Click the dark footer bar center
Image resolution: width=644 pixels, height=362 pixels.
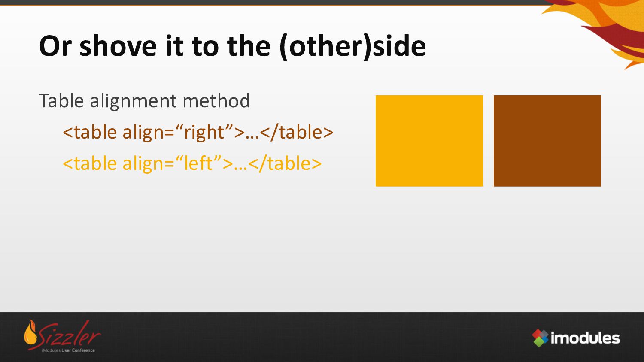(322, 337)
